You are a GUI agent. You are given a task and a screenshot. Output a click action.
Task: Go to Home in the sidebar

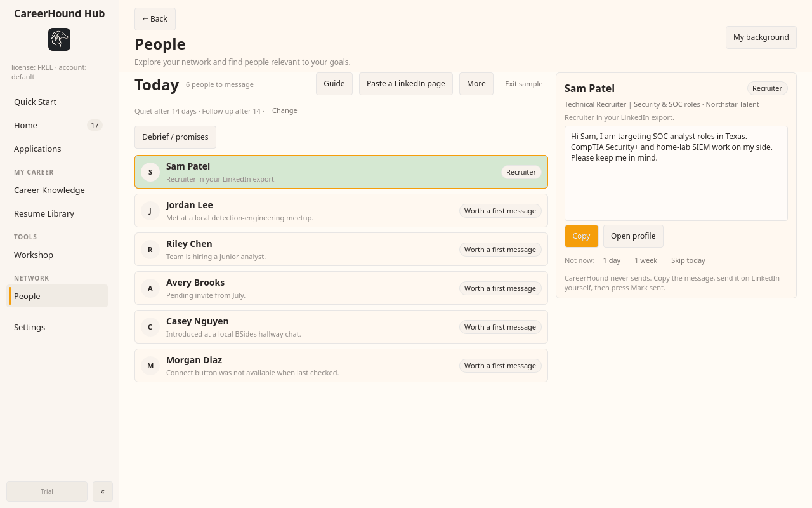[57, 125]
